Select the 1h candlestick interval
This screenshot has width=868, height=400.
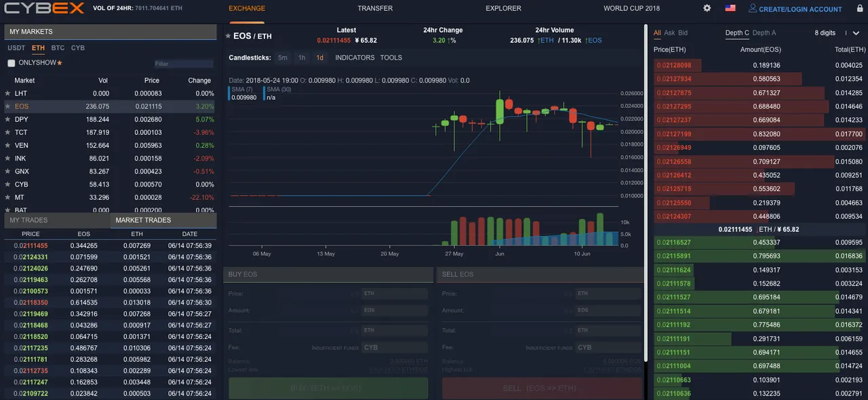[x=302, y=58]
